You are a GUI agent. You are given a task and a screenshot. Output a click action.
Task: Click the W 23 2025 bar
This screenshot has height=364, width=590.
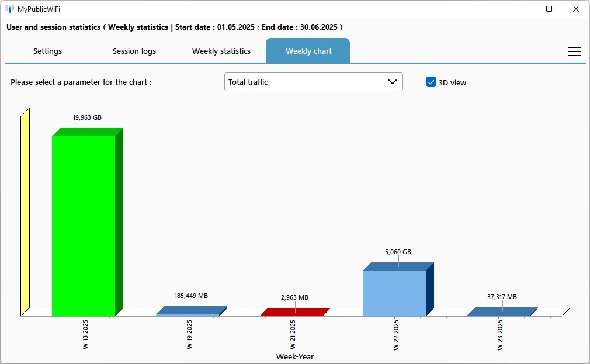[x=502, y=312]
